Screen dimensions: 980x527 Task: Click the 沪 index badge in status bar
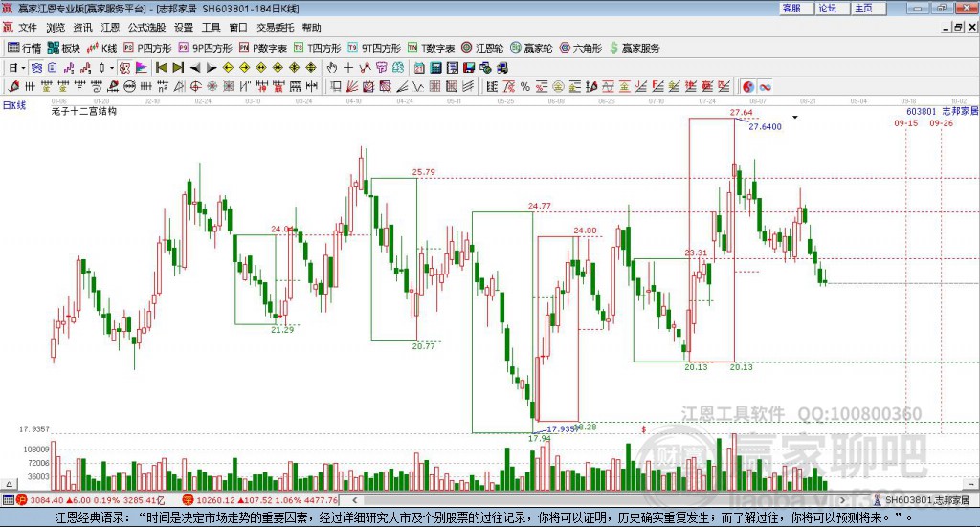coord(22,500)
